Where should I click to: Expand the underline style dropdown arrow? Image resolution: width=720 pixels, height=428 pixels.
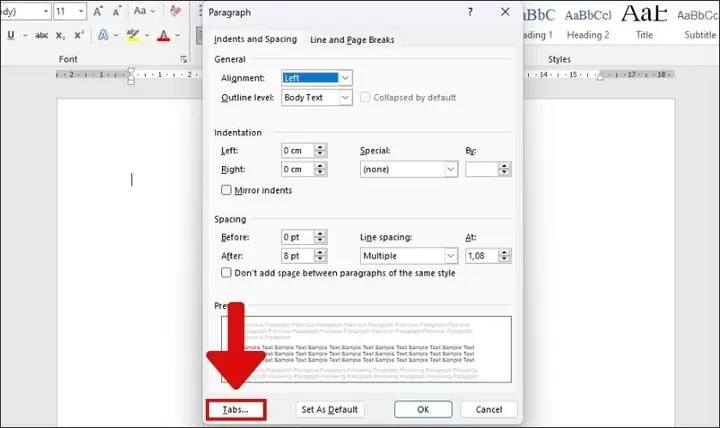25,35
